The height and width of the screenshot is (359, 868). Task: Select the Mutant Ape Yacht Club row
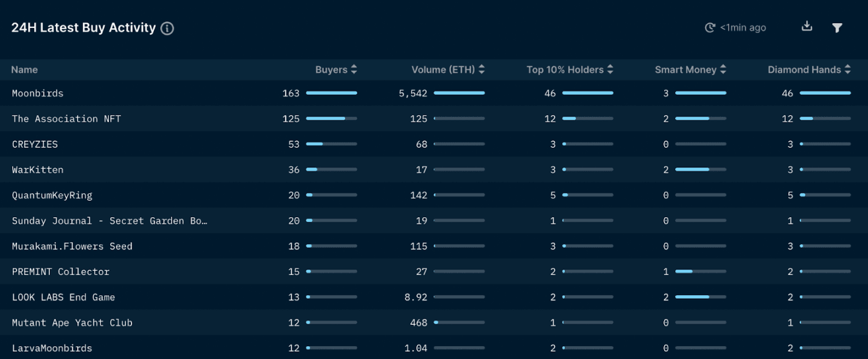tap(72, 322)
